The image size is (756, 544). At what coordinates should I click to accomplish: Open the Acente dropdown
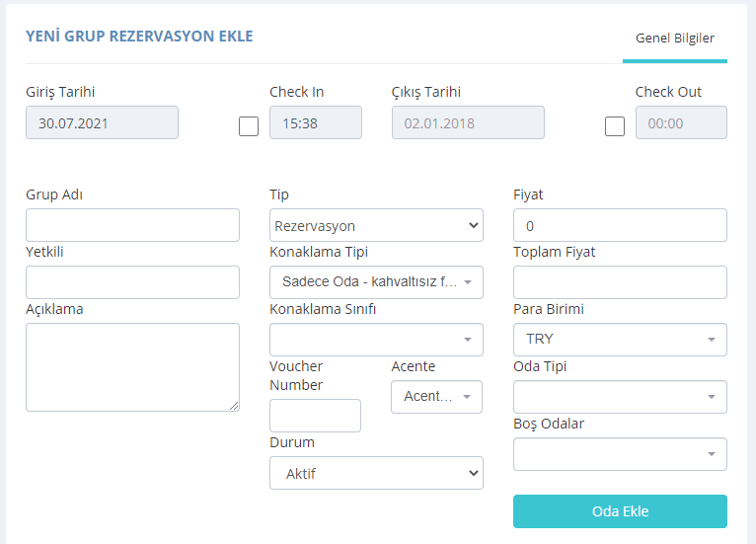click(x=437, y=397)
